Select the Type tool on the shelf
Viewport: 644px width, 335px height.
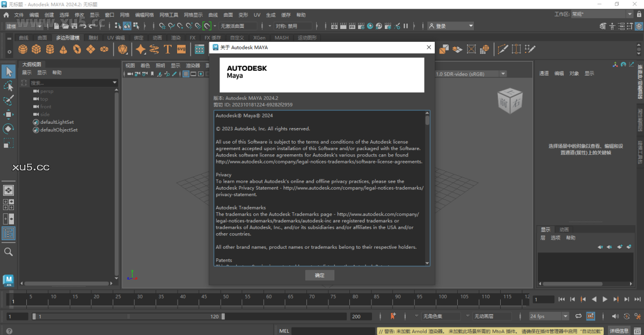coord(167,49)
